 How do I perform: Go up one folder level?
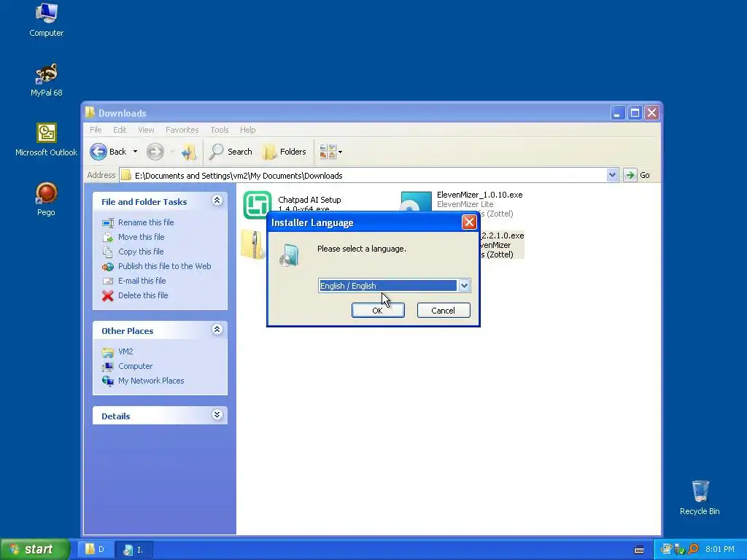coord(189,152)
